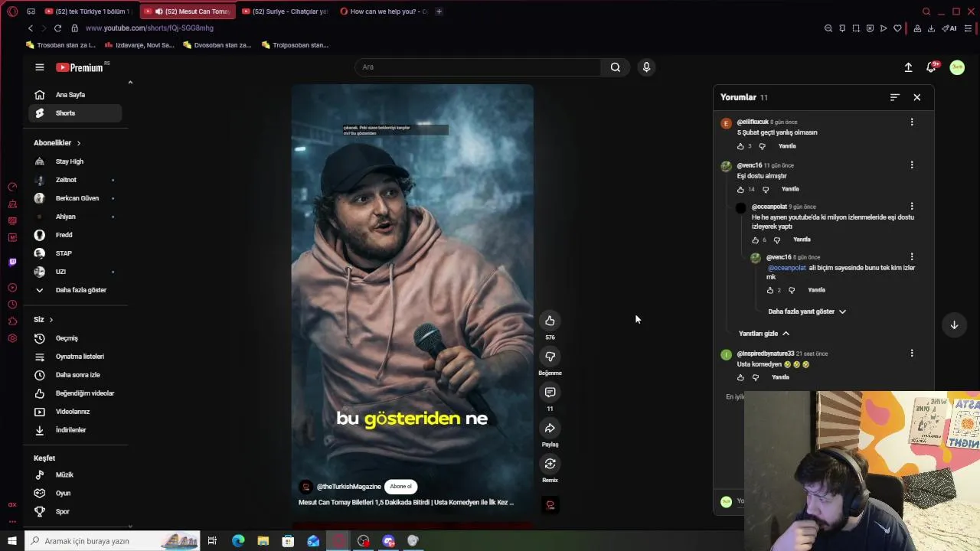
Task: Go to Ana Sayfa in the sidebar
Action: tap(75, 95)
